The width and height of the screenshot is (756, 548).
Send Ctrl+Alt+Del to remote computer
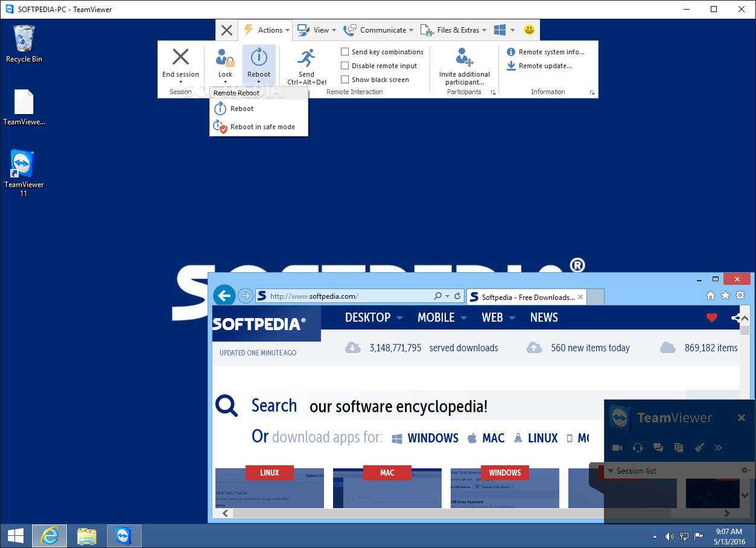click(x=307, y=67)
